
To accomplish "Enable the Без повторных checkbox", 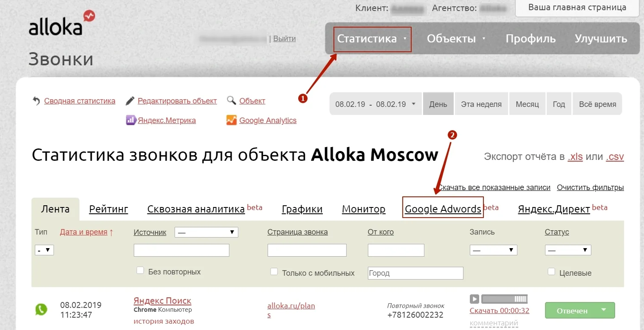I will click(140, 271).
